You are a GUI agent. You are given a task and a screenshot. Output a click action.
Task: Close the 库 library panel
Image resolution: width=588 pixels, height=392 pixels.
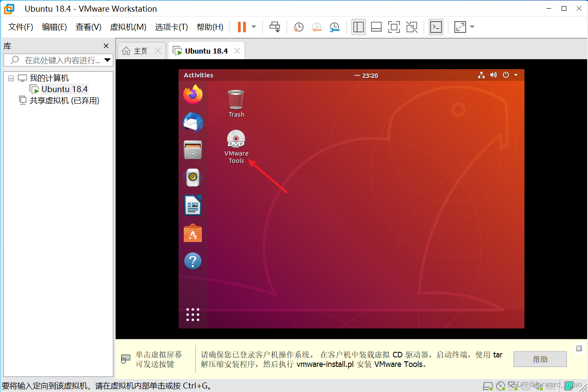pyautogui.click(x=106, y=46)
